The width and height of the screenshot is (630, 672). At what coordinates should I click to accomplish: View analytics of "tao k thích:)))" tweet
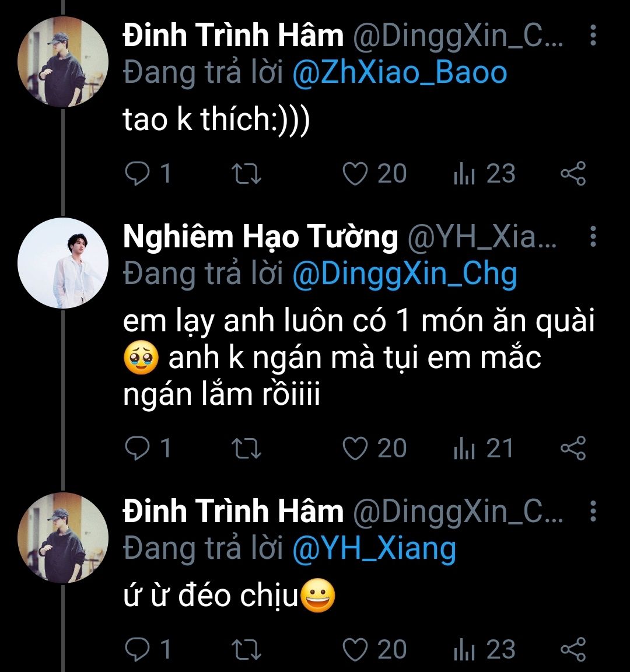(464, 174)
